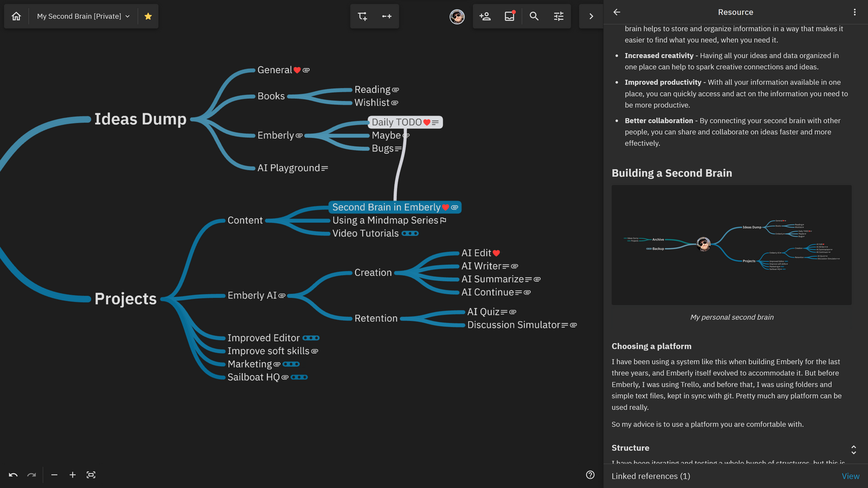Select the Creation node

pos(373,273)
